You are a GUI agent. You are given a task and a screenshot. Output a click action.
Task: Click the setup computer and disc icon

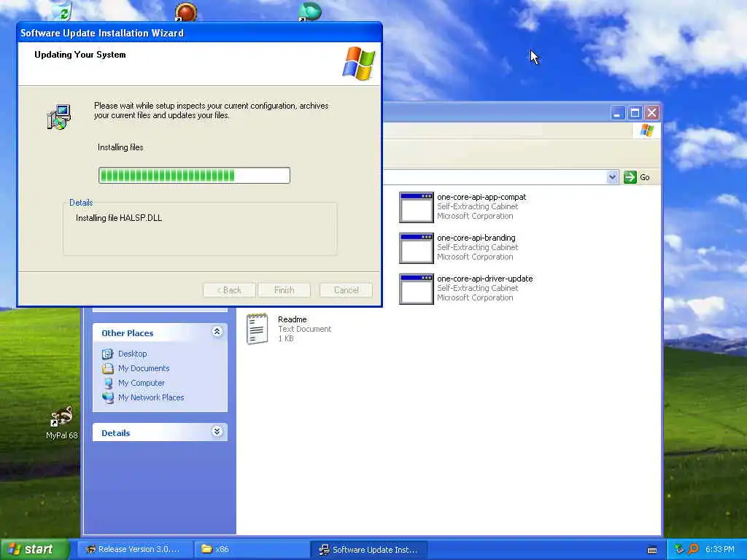click(x=58, y=117)
